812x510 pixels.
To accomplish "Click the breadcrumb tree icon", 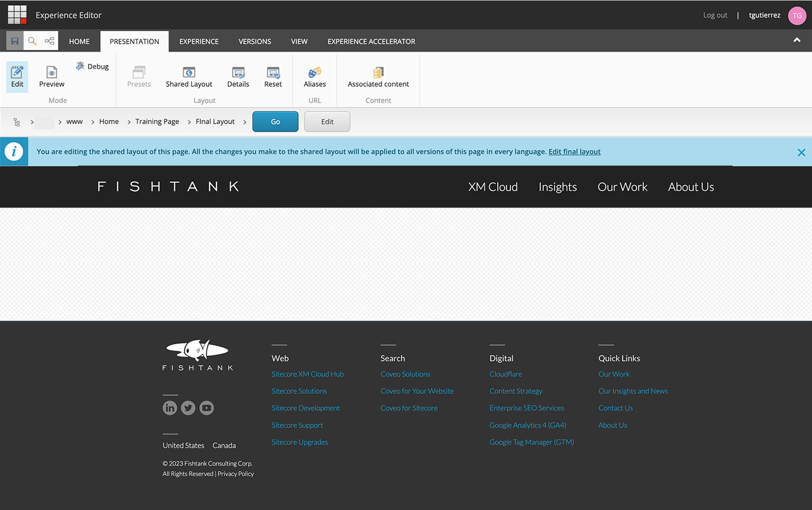I will pos(17,122).
